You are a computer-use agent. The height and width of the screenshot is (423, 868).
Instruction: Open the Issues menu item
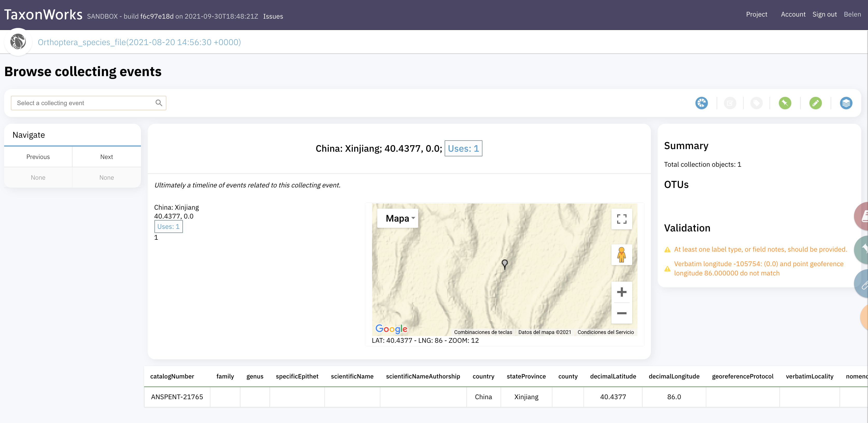point(273,16)
